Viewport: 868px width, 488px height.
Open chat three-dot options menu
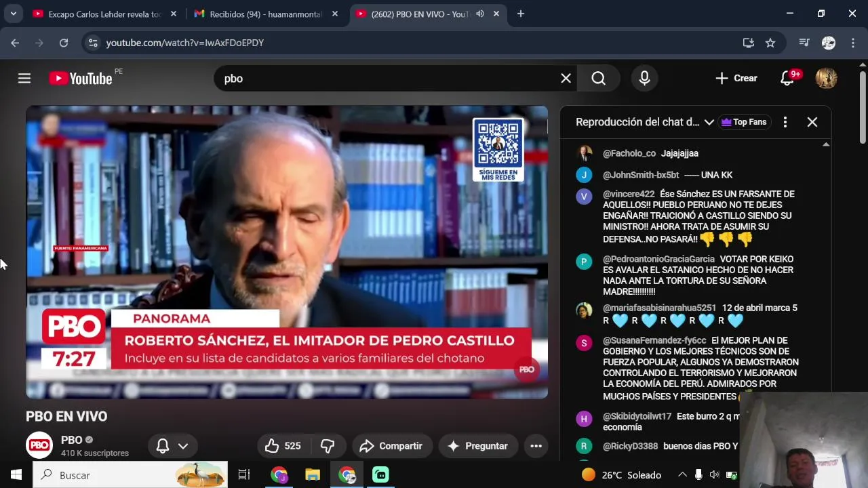click(785, 122)
